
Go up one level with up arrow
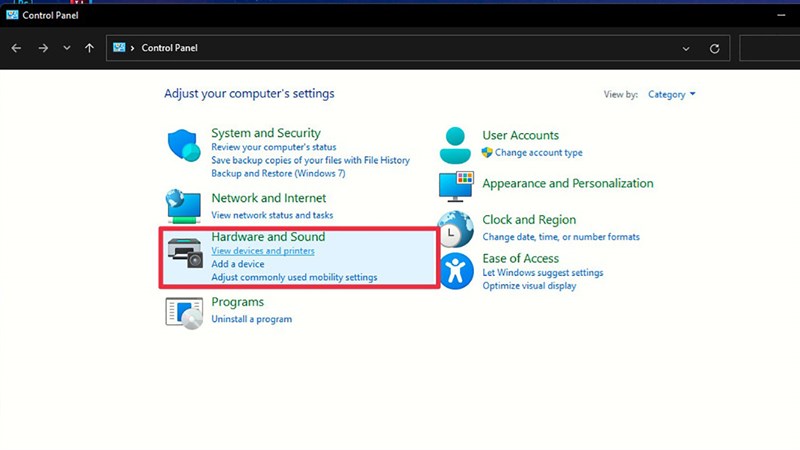pos(90,48)
